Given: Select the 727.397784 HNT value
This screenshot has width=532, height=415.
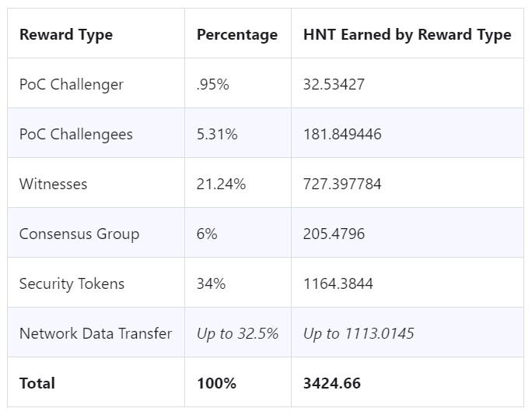Looking at the screenshot, I should 342,184.
